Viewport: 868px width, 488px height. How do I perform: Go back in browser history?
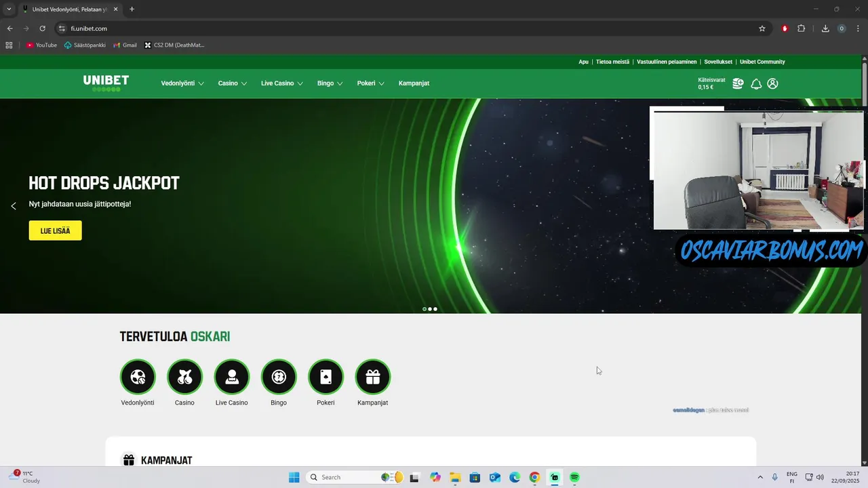(x=9, y=28)
